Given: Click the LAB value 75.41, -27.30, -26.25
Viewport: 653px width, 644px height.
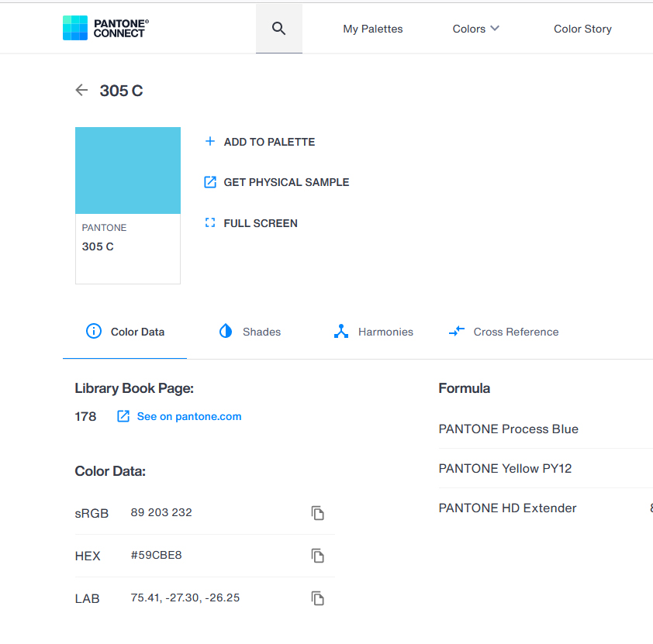Looking at the screenshot, I should click(x=185, y=598).
